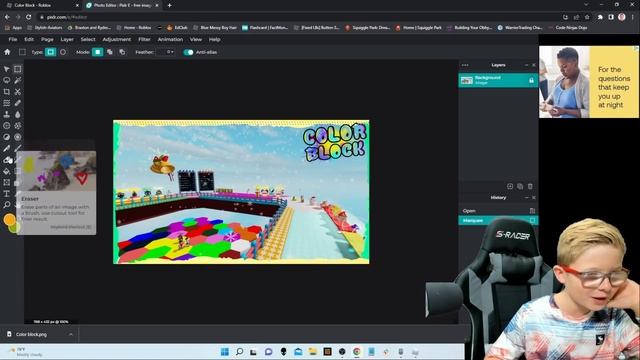Image resolution: width=640 pixels, height=360 pixels.
Task: Expand the Color block.png download options
Action: click(x=71, y=334)
